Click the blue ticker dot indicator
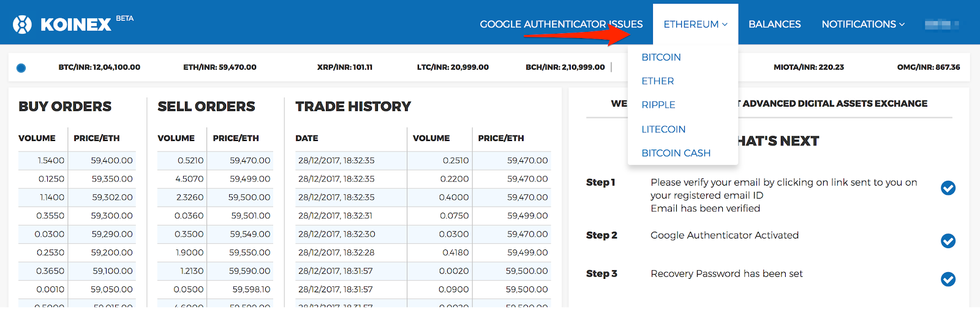Image resolution: width=980 pixels, height=323 pixels. [21, 68]
